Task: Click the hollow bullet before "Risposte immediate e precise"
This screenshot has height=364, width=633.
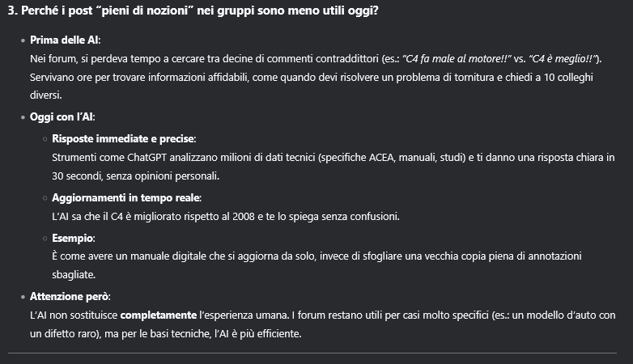Action: tap(43, 138)
